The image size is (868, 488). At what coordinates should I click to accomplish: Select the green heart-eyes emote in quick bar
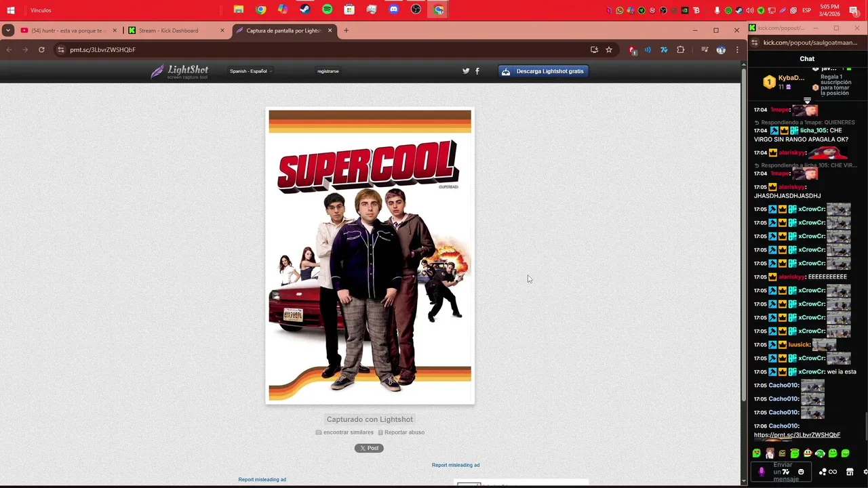pyautogui.click(x=756, y=453)
